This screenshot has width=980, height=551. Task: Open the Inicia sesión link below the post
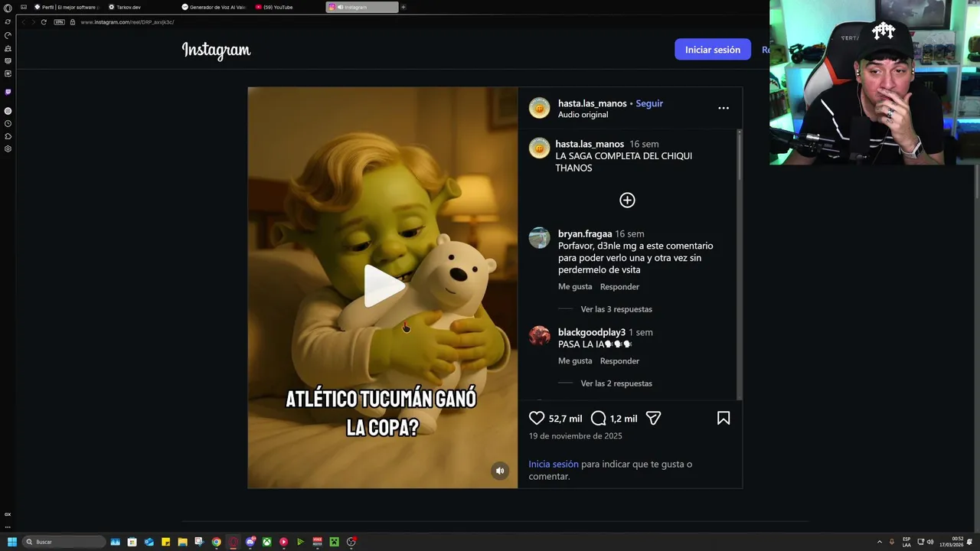click(x=554, y=464)
